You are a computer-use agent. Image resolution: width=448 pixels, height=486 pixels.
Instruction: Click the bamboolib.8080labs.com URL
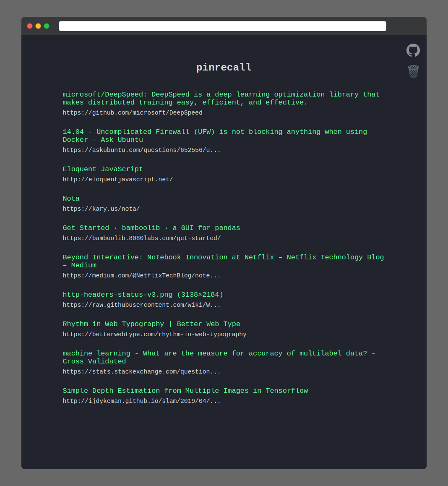click(x=142, y=238)
